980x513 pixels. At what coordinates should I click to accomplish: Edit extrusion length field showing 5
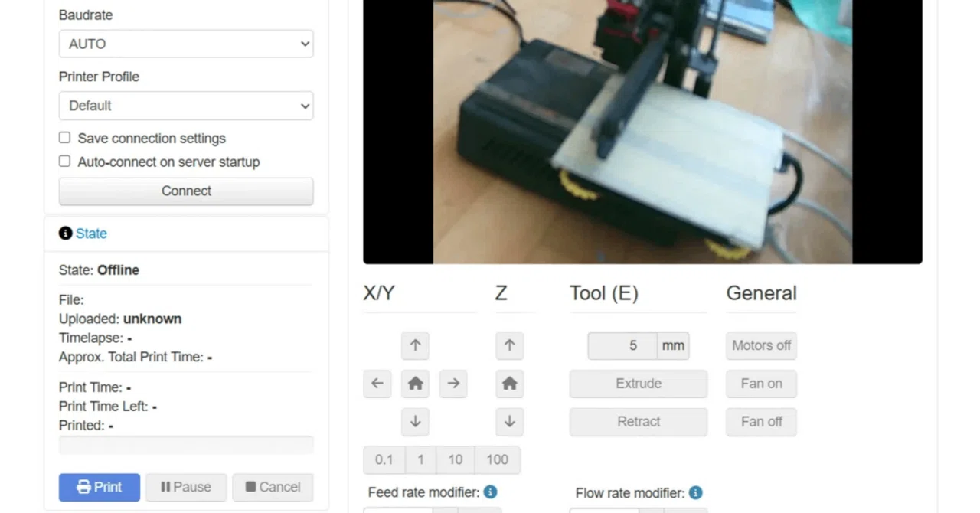[622, 345]
